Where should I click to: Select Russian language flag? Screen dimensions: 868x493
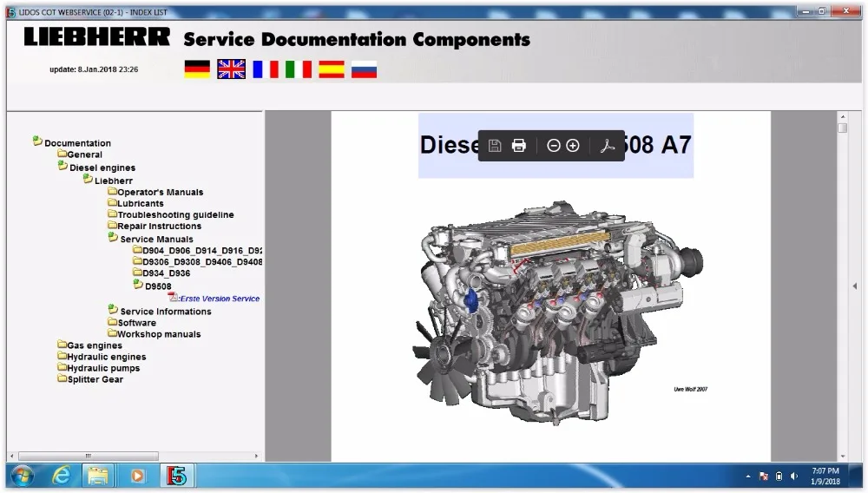[364, 69]
